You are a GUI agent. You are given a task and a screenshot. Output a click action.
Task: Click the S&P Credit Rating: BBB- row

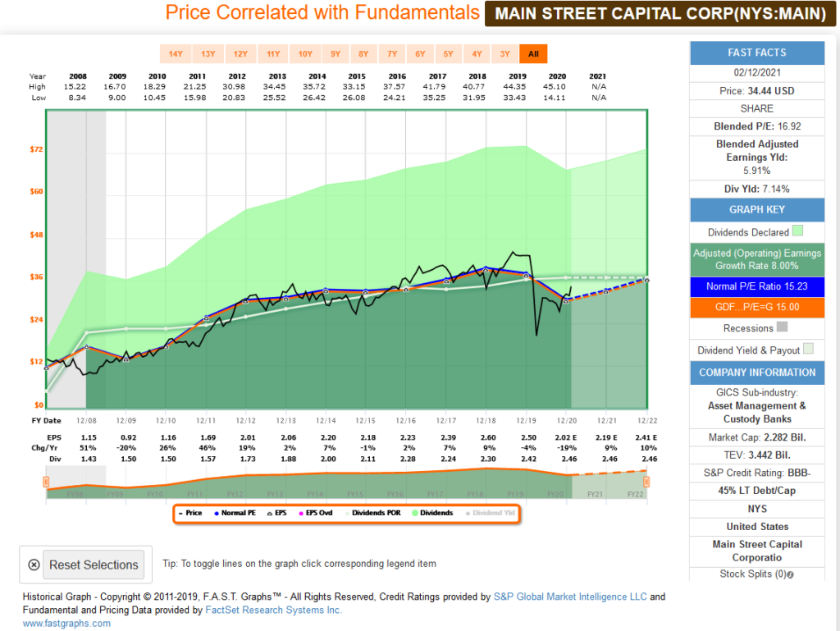(x=757, y=473)
